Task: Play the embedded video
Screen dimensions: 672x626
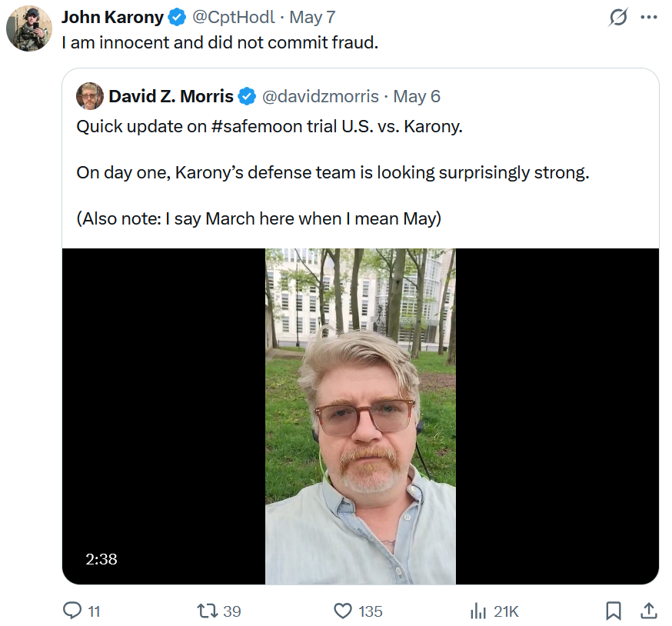Action: click(360, 415)
